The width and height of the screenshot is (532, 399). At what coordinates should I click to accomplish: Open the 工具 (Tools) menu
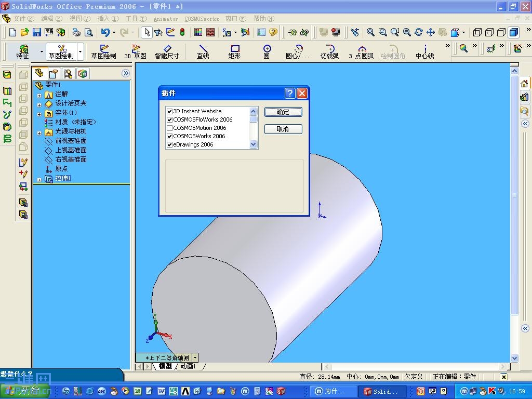point(136,19)
